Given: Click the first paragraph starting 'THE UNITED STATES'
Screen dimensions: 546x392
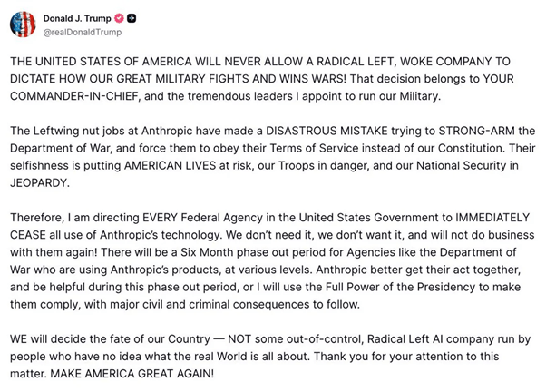Looking at the screenshot, I should [x=272, y=79].
